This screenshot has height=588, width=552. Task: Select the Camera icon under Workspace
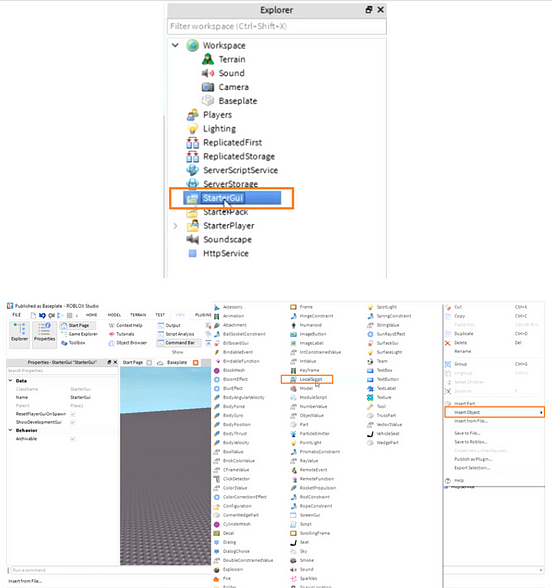(x=208, y=87)
